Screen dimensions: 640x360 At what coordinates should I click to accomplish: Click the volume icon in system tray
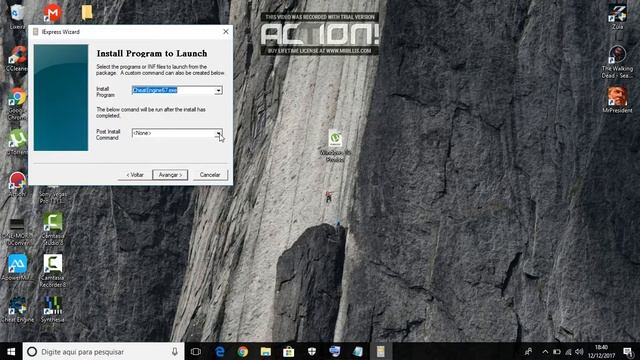pyautogui.click(x=579, y=351)
